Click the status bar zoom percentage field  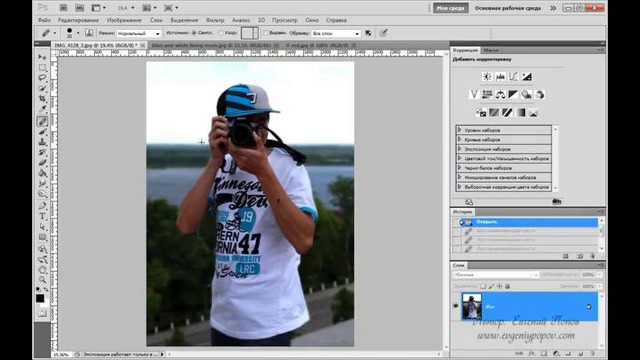(x=61, y=355)
